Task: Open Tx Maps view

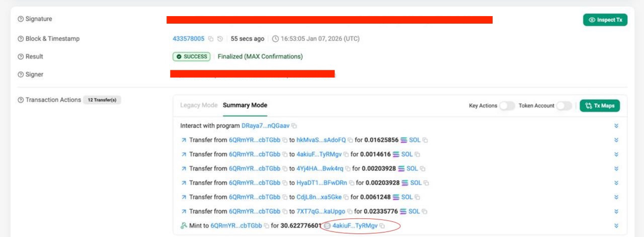Action: pyautogui.click(x=600, y=106)
